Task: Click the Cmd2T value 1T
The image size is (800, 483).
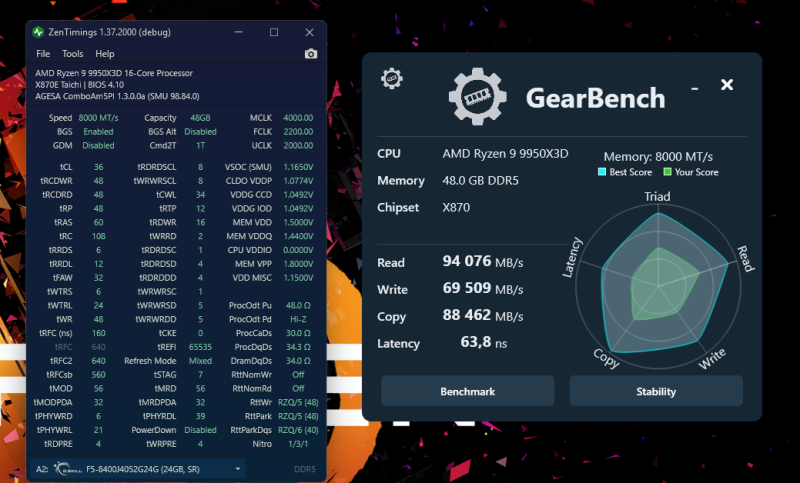Action: (x=201, y=145)
